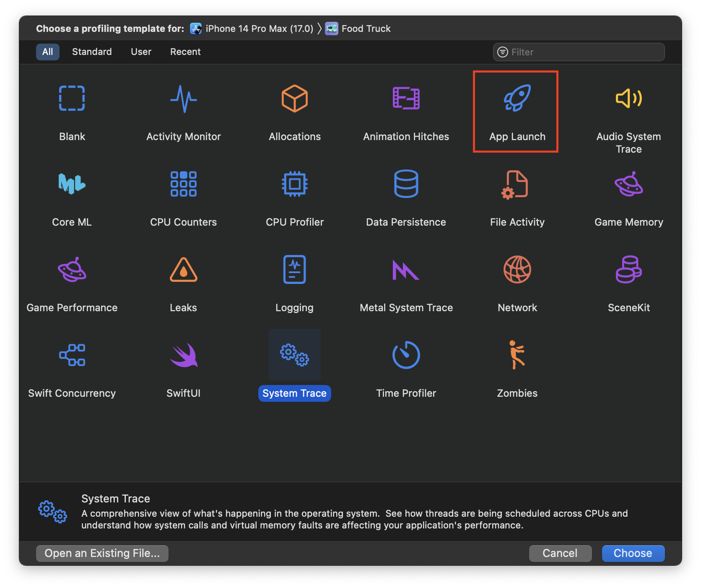Select the Leaks droplet icon
This screenshot has width=701, height=588.
coord(183,269)
